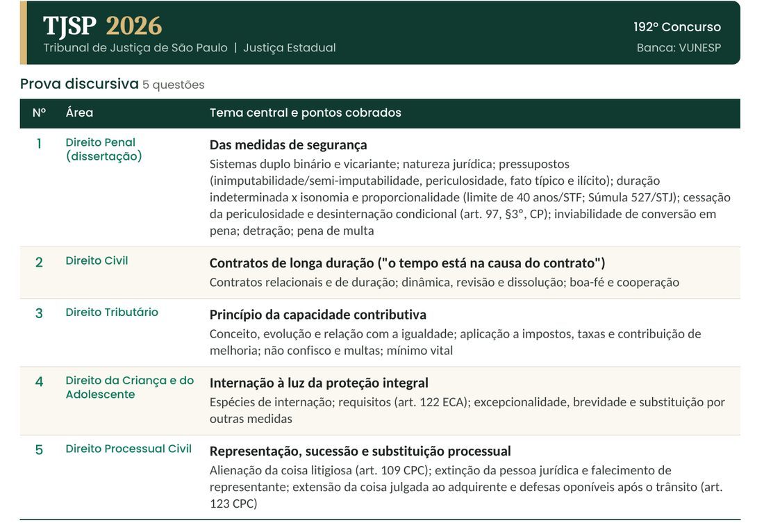Click the 'Sistemas duplo binário e vicariante' description

click(470, 197)
